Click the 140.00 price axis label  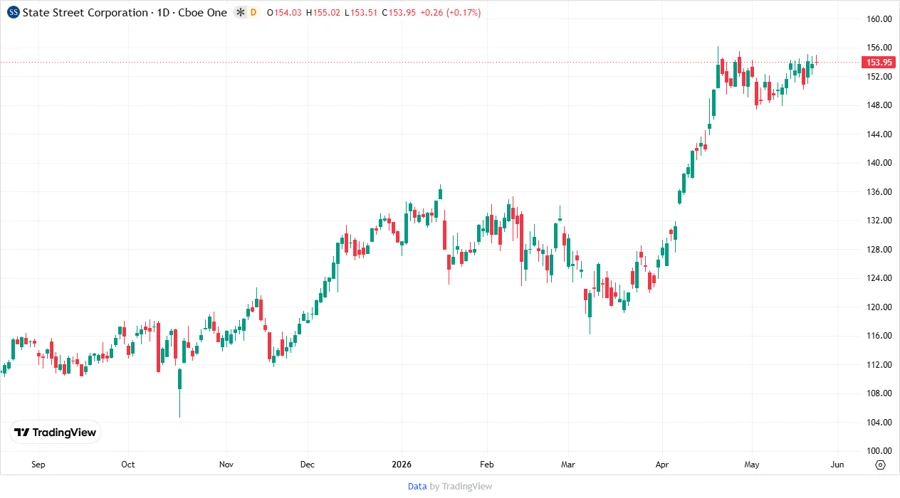coord(879,163)
